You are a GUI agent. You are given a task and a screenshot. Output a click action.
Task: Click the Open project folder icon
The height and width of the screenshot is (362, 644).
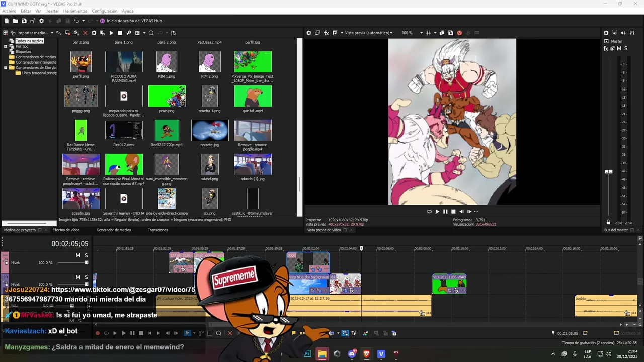pos(16,21)
